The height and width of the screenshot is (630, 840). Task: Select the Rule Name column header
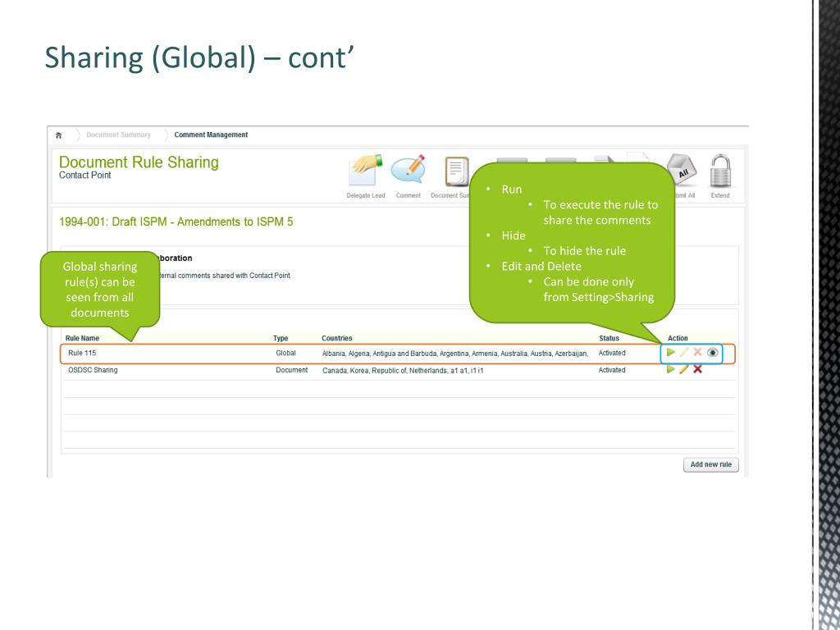(x=82, y=339)
